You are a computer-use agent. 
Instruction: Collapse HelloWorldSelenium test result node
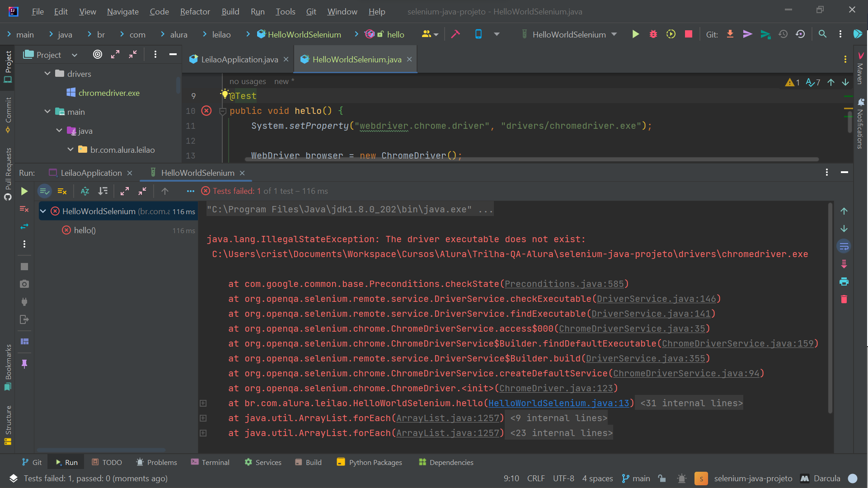click(43, 211)
